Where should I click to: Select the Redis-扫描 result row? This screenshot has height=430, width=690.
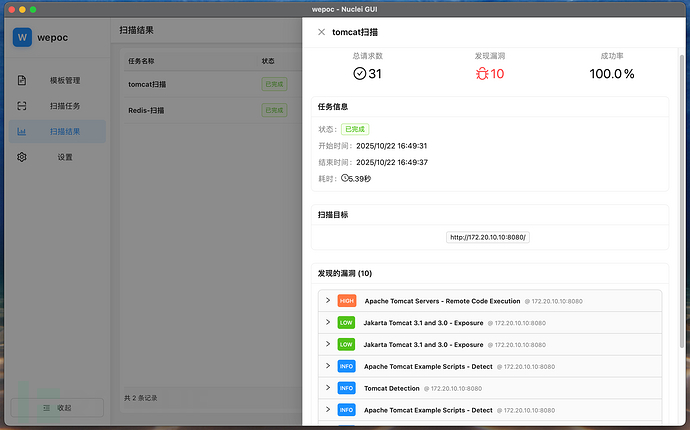146,110
